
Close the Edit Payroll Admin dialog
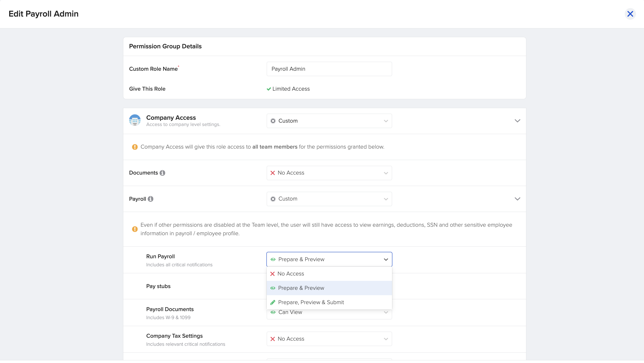pos(631,14)
